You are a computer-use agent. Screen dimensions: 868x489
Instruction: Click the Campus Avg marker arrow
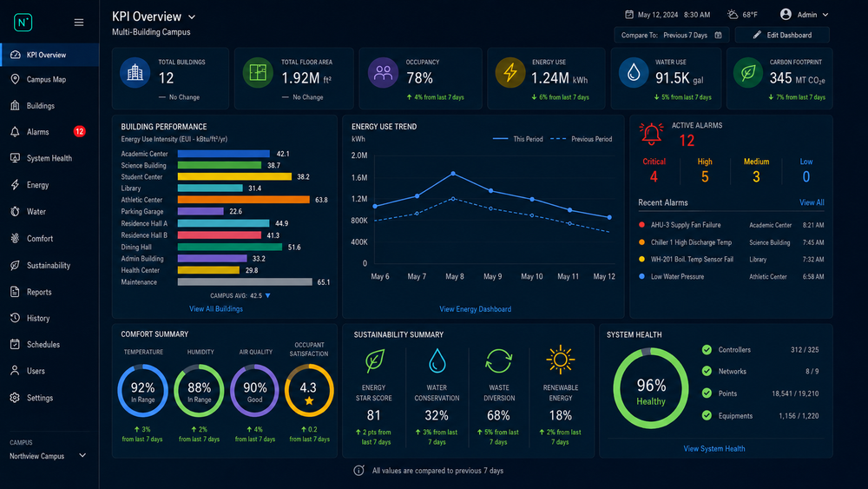click(268, 295)
